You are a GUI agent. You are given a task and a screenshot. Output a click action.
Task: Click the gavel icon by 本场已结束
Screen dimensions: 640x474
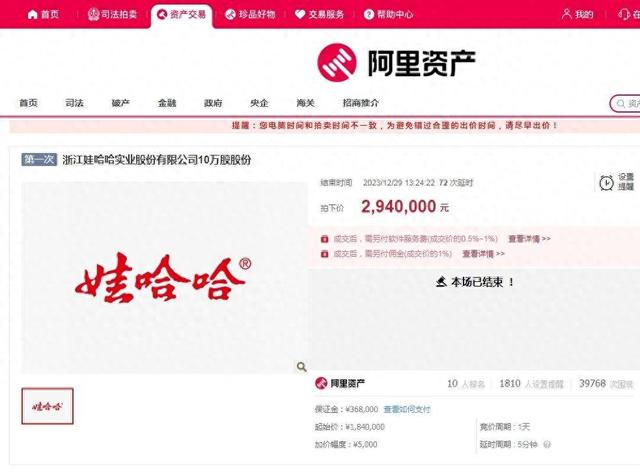pos(441,282)
